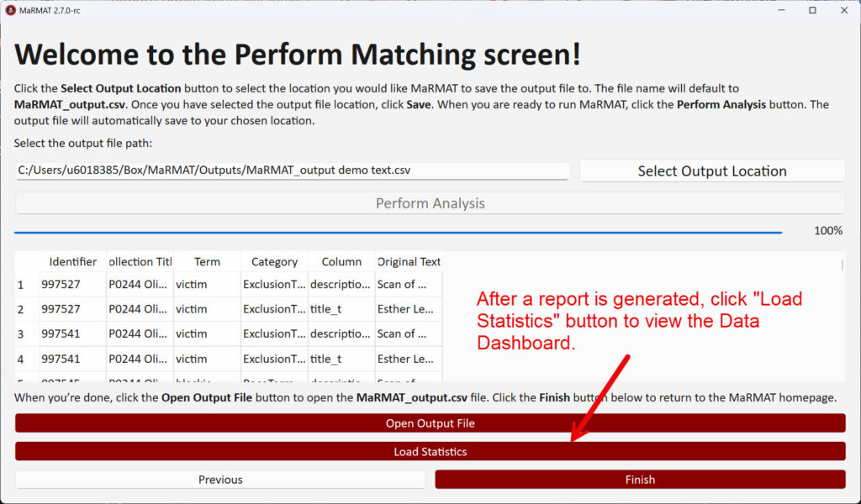This screenshot has width=861, height=504.
Task: Click 'P0244 Oli...' cell in row 2
Action: coord(140,309)
